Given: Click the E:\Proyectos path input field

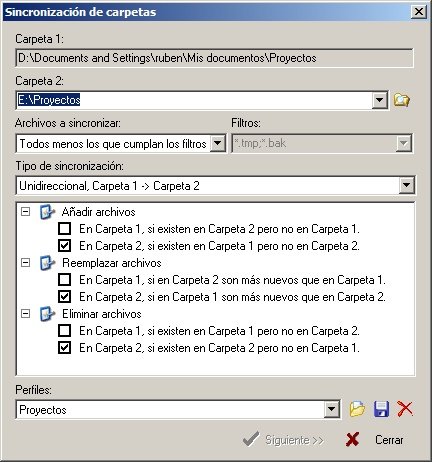Looking at the screenshot, I should point(194,100).
